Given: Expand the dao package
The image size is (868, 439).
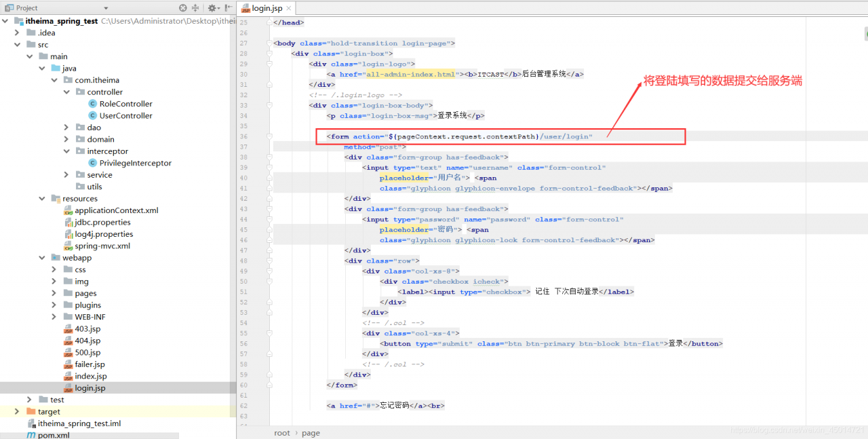Looking at the screenshot, I should [x=66, y=128].
